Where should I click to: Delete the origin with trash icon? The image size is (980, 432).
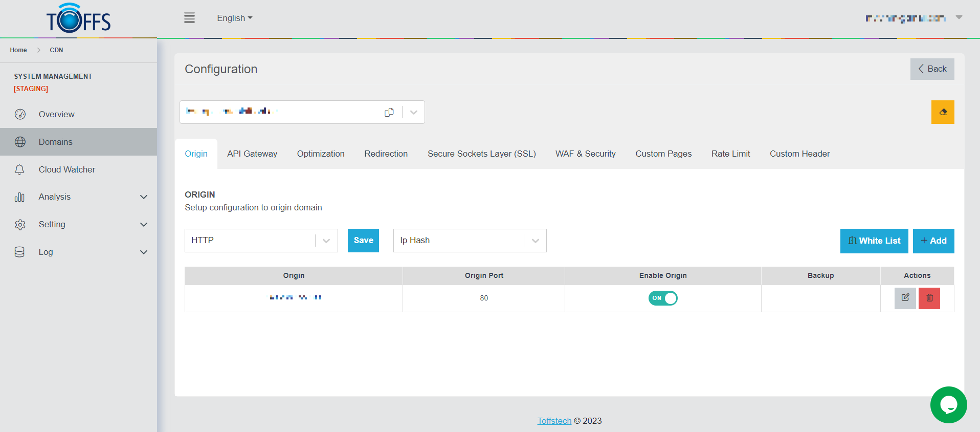click(929, 298)
